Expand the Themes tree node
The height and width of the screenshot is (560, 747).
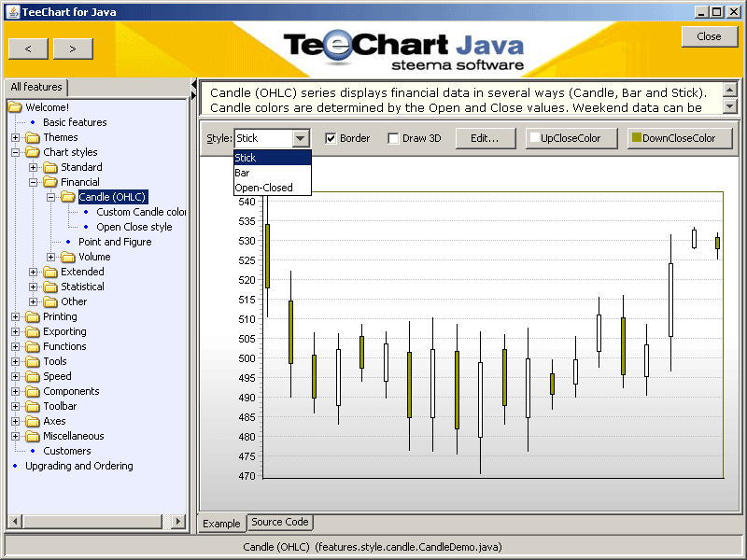tap(15, 137)
